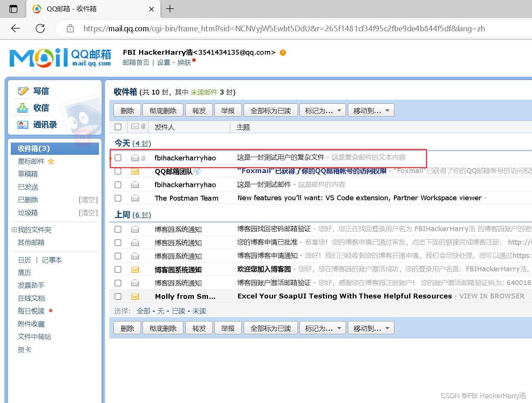
Task: Click the QQ邮箱 tab favicon
Action: [37, 9]
